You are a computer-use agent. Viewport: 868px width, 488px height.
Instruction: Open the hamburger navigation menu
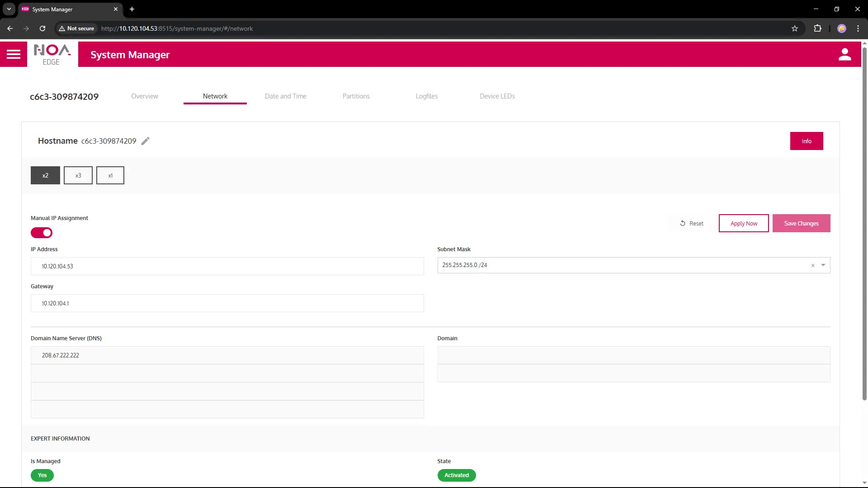tap(13, 54)
